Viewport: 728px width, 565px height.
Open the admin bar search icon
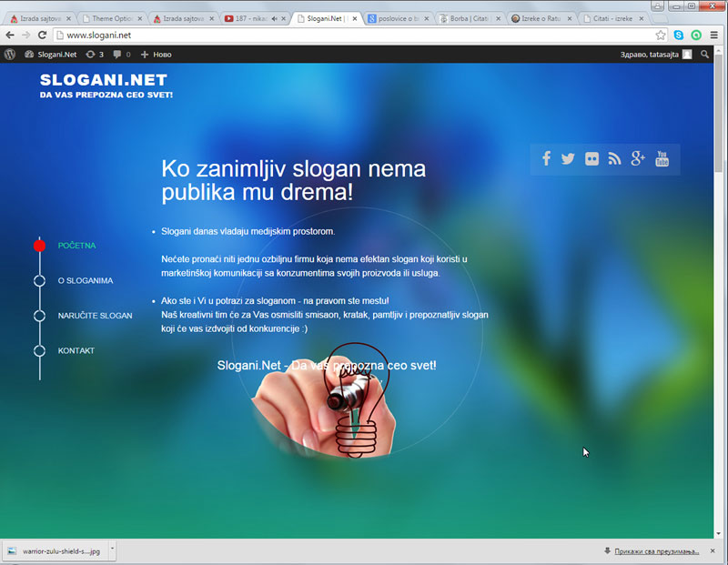(705, 55)
